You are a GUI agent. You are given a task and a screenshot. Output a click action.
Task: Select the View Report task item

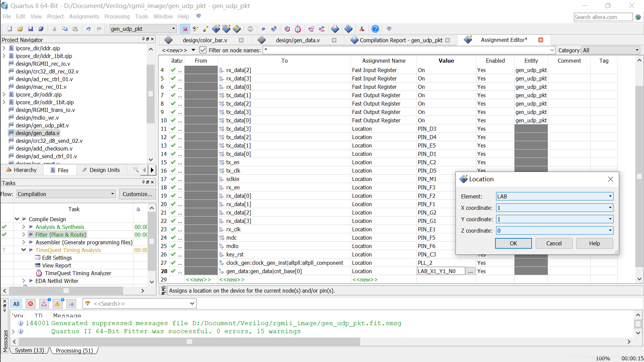coord(56,265)
